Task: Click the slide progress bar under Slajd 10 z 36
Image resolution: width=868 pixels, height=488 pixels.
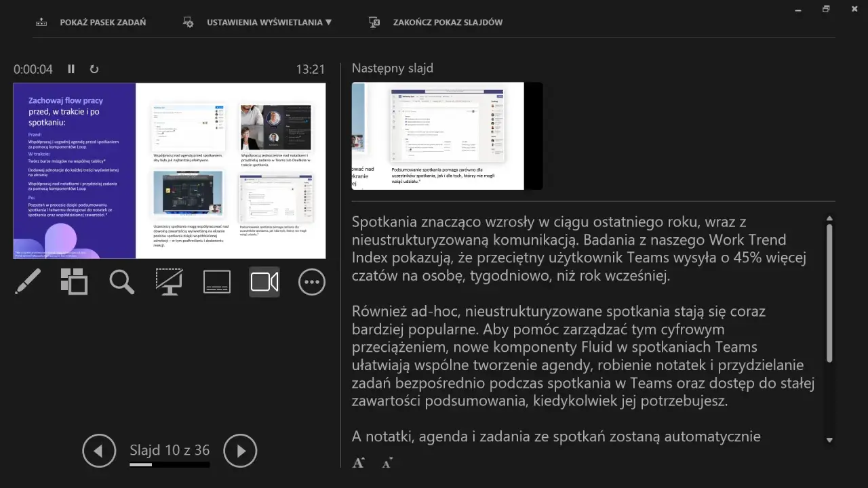Action: (x=170, y=465)
